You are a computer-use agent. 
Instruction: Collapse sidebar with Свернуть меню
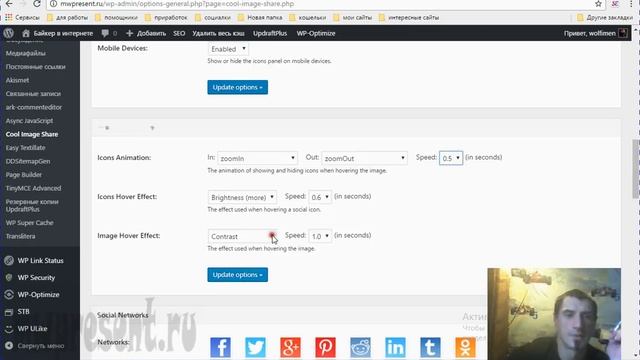coord(40,346)
